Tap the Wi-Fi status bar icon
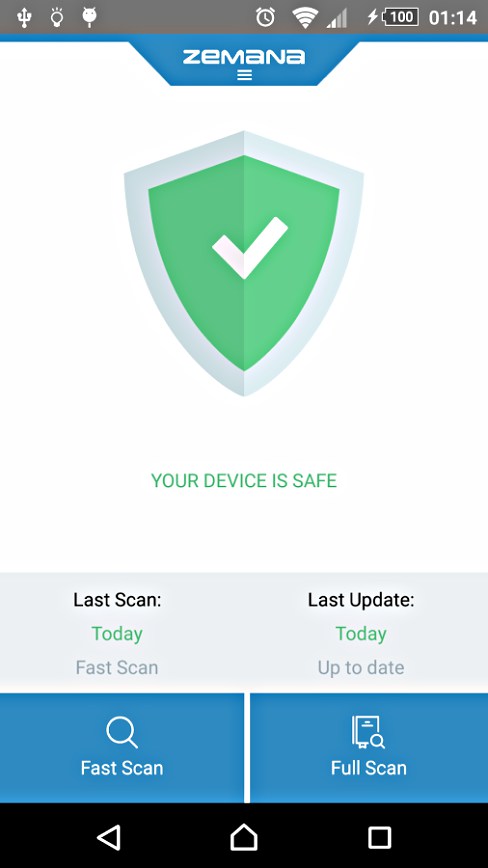The image size is (488, 868). pos(305,18)
